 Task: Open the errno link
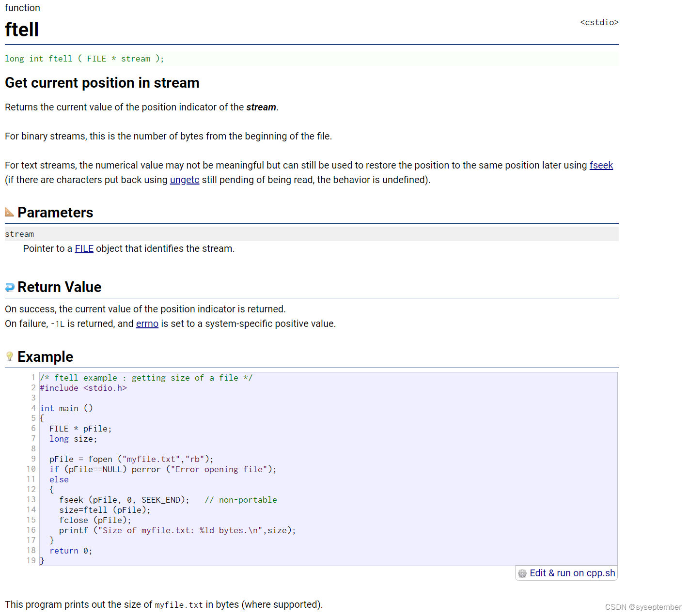(x=147, y=323)
